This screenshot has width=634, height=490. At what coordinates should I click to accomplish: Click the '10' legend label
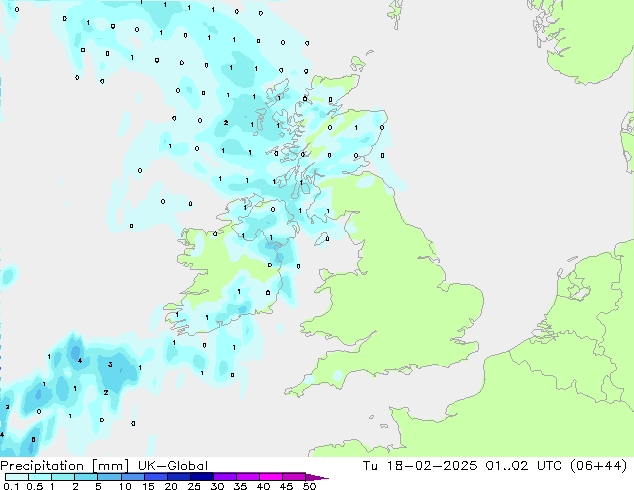pyautogui.click(x=125, y=486)
